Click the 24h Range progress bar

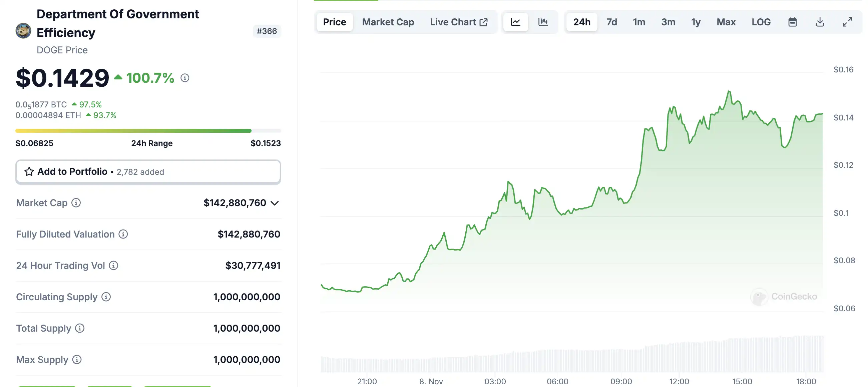tap(148, 131)
